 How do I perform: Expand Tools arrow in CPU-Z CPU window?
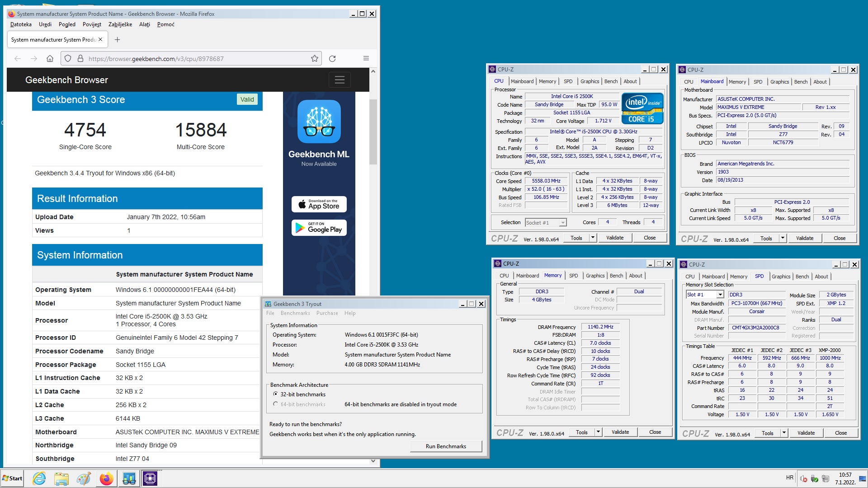pyautogui.click(x=593, y=238)
